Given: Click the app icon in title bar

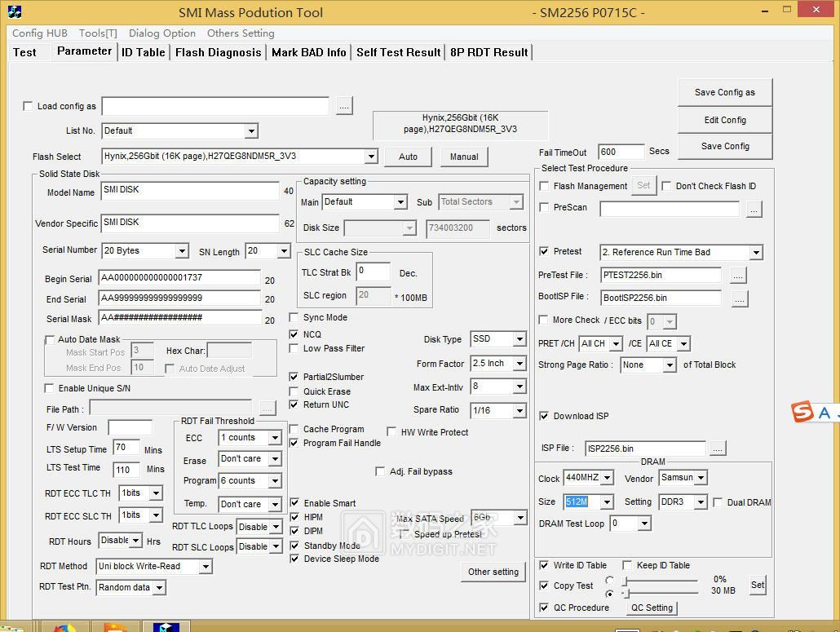Looking at the screenshot, I should click(x=14, y=12).
